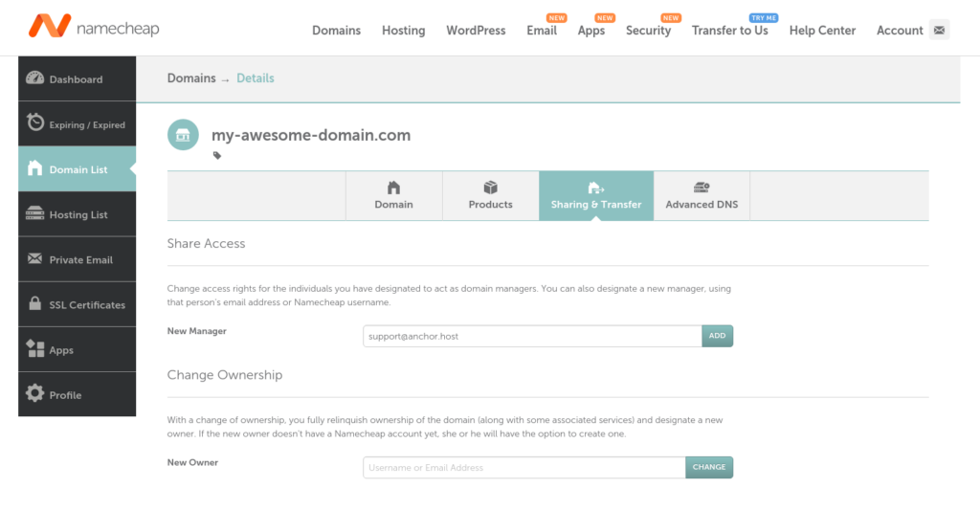This screenshot has height=510, width=980.
Task: Click the New Manager label
Action: click(197, 331)
